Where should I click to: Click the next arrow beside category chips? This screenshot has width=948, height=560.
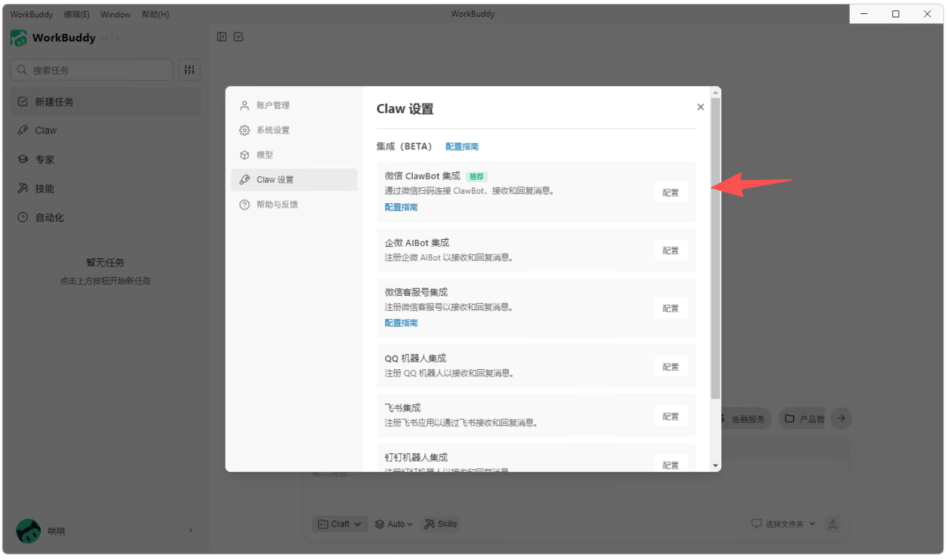coord(841,419)
